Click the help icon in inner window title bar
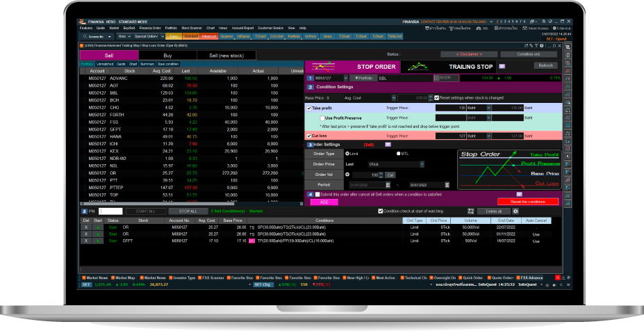The image size is (644, 331). (542, 46)
